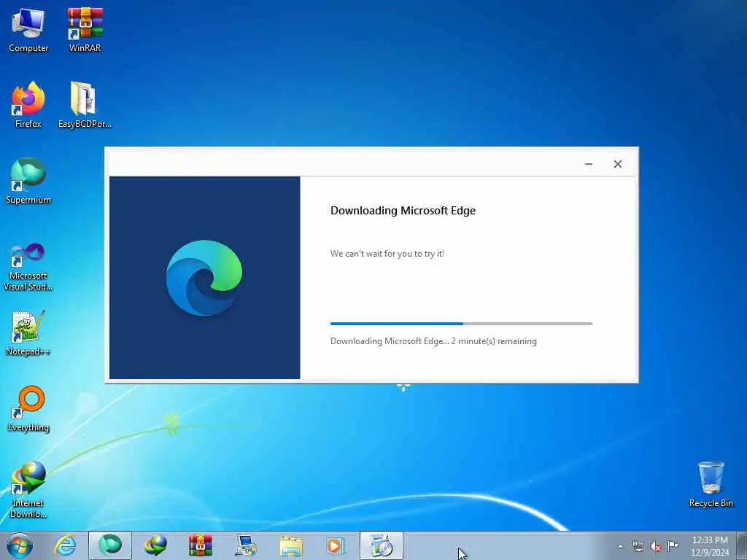Select the EasyBCDPor... folder icon

pos(85,105)
